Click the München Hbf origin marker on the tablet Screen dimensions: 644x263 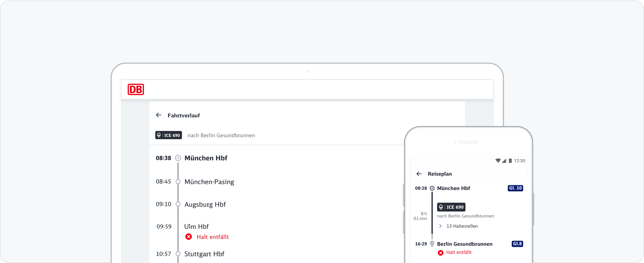coord(178,158)
